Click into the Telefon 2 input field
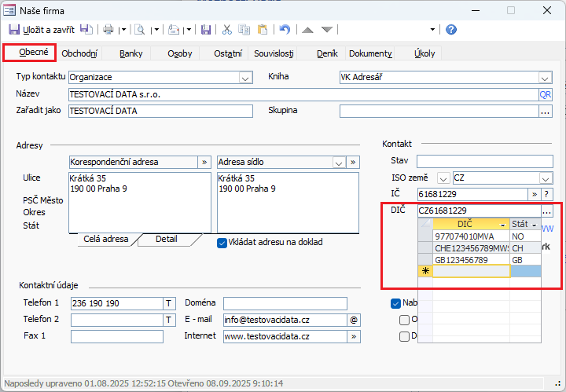The height and width of the screenshot is (392, 566). click(x=116, y=320)
